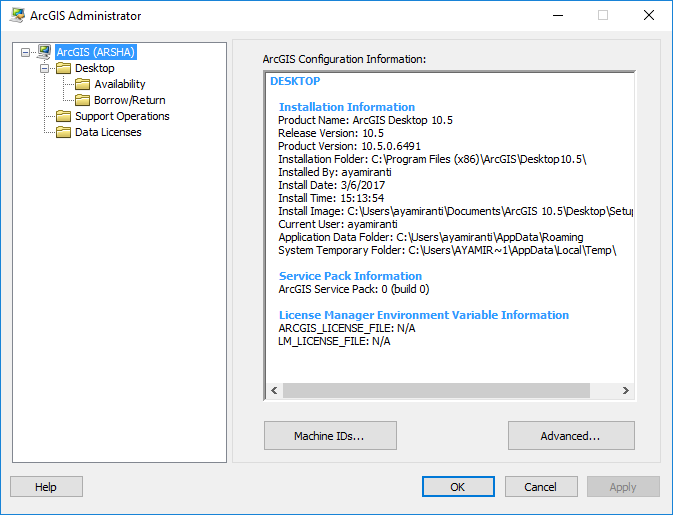Click the ArcGIS Administrator title bar icon
673x515 pixels.
tap(17, 15)
